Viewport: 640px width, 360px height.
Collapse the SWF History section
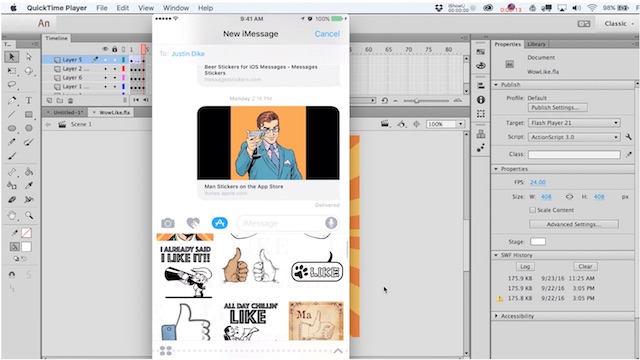pos(497,255)
